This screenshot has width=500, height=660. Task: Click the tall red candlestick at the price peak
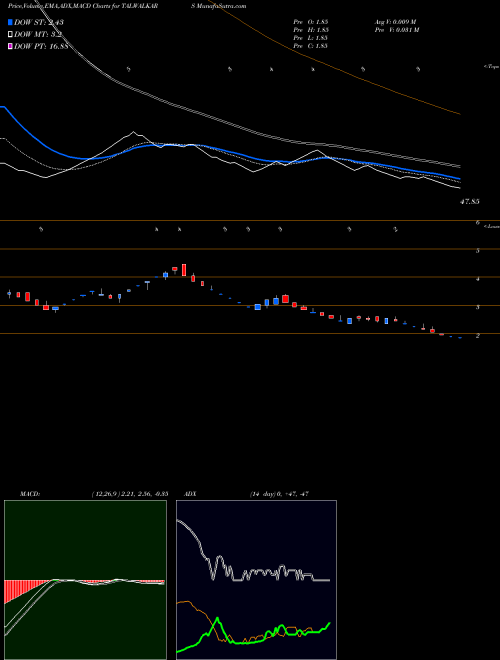pyautogui.click(x=184, y=270)
